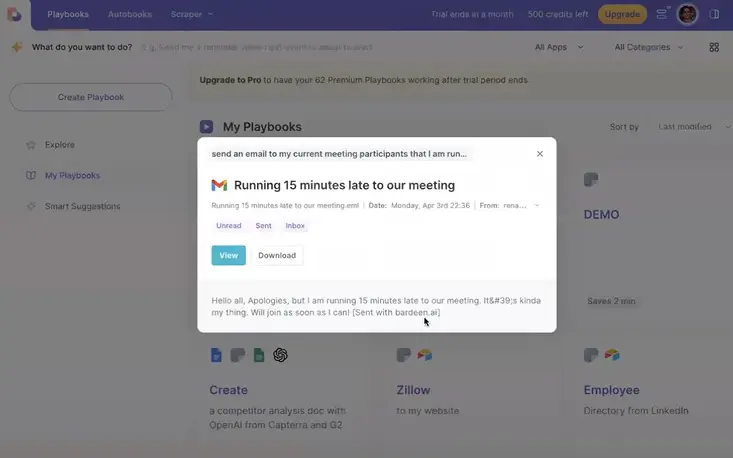Click the Saves 2 min badge
The image size is (733, 458).
point(611,301)
